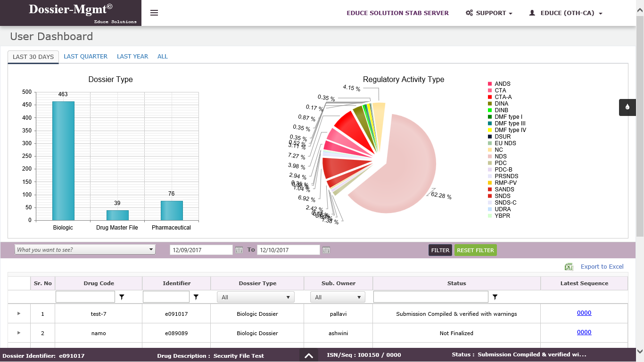644x362 pixels.
Task: Open the Sub. Owner filter dropdown
Action: (x=338, y=297)
